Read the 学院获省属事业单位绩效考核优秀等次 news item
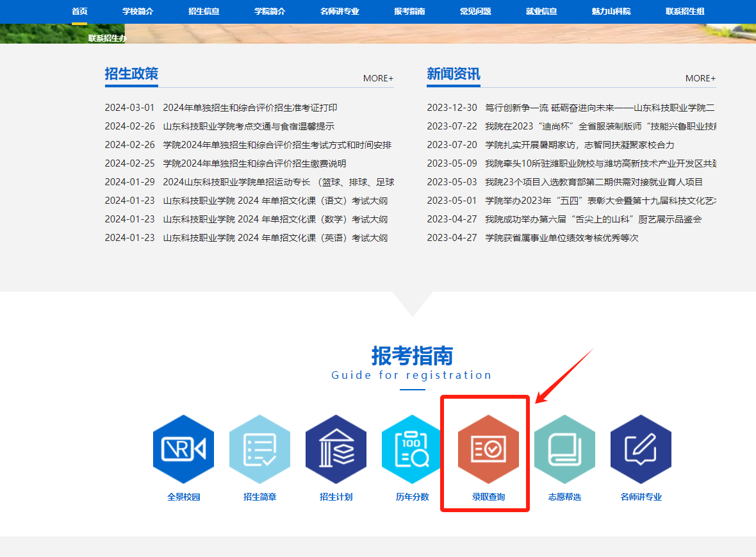Screen dimensions: 756x557 [561, 238]
